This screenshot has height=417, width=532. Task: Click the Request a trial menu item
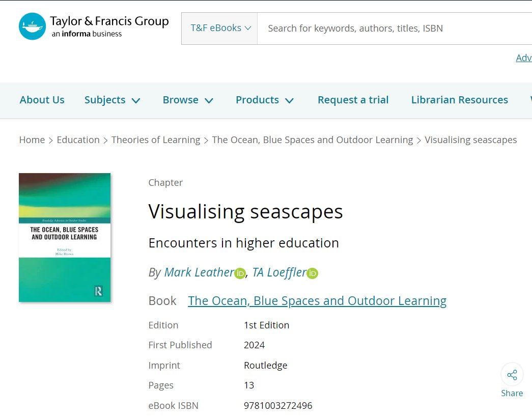click(353, 100)
